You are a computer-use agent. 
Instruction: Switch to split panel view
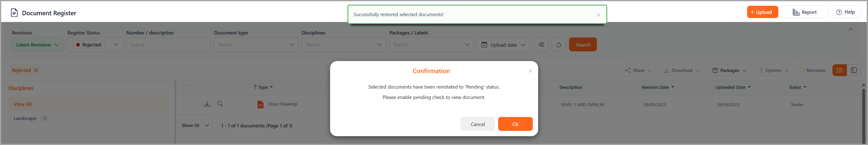click(854, 70)
